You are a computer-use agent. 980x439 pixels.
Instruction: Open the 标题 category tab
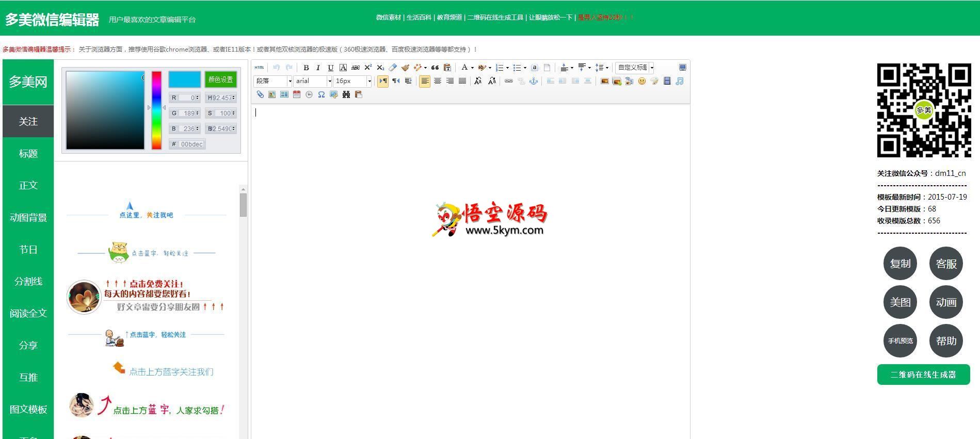(x=28, y=153)
